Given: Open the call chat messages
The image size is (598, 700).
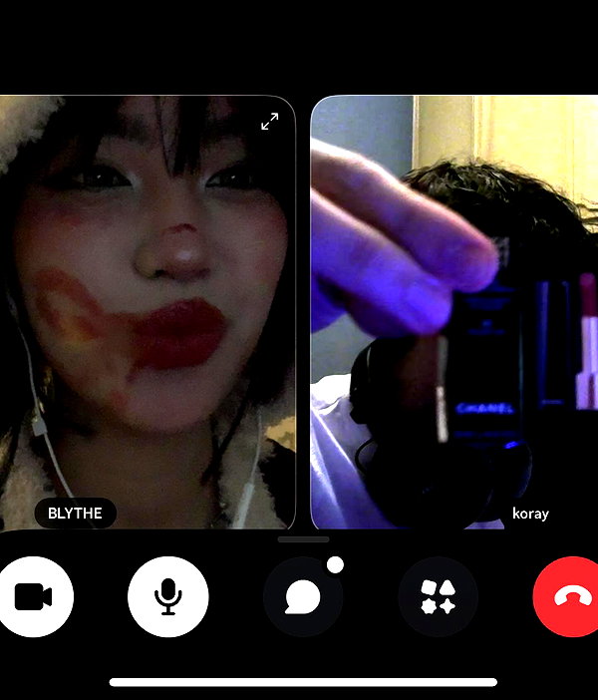Looking at the screenshot, I should (x=303, y=597).
